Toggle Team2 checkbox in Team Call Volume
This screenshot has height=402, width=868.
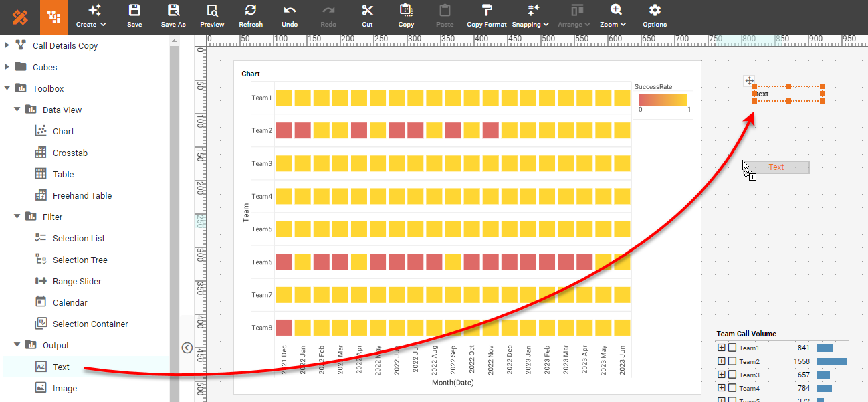[732, 361]
